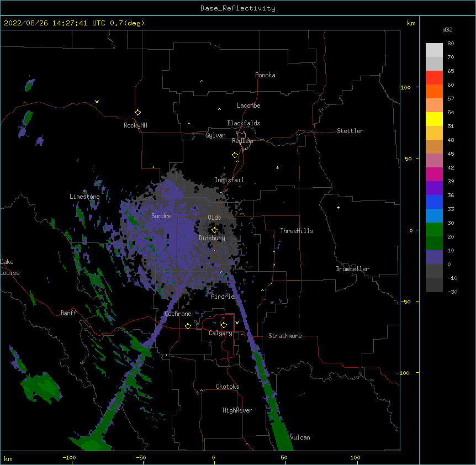Select the yellow 51–54 dBZ legend swatch

click(x=434, y=119)
